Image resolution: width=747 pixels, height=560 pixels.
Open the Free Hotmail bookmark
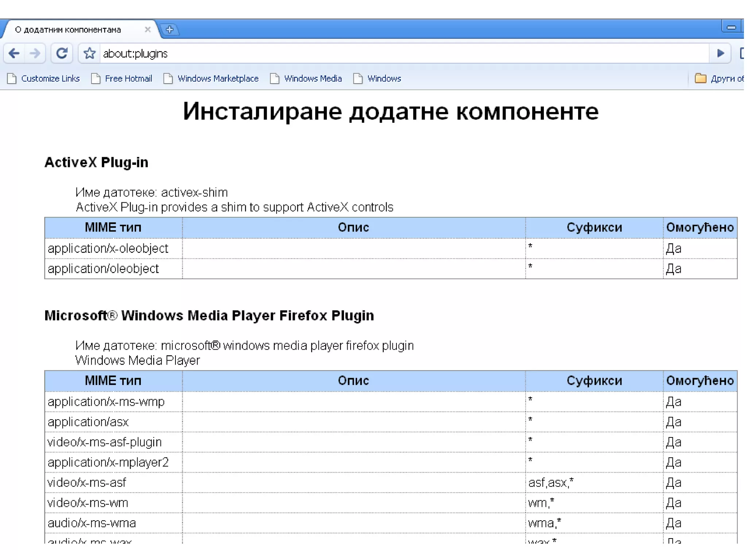[128, 78]
